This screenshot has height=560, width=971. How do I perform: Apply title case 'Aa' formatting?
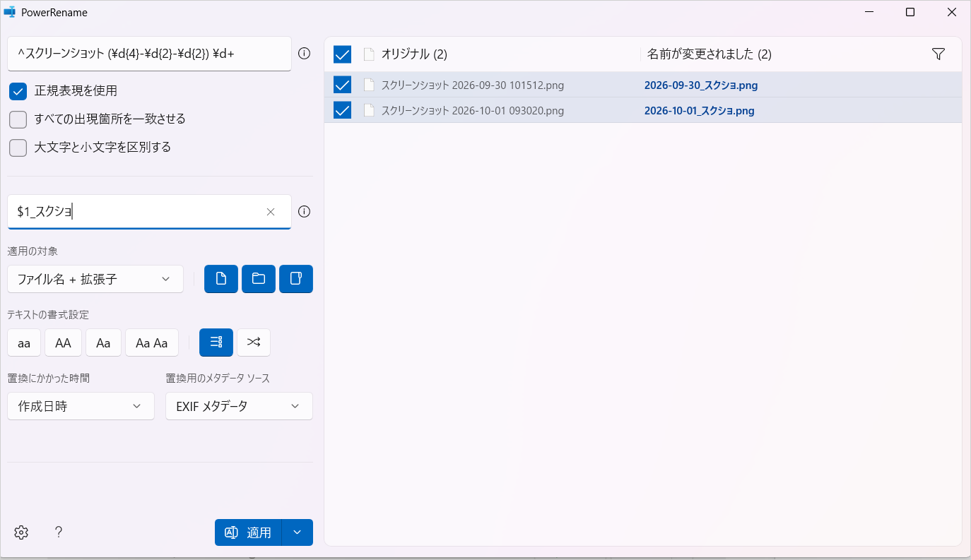click(x=104, y=342)
